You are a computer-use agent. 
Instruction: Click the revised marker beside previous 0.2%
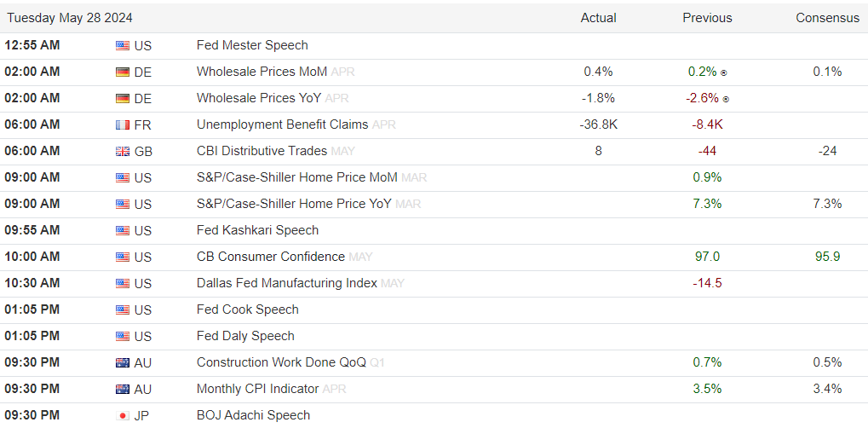(x=725, y=72)
